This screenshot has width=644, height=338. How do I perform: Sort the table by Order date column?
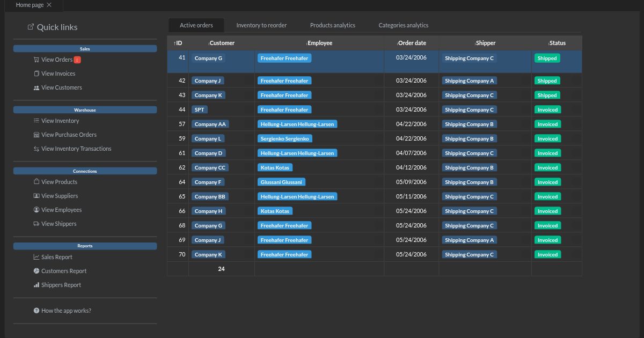[x=412, y=43]
